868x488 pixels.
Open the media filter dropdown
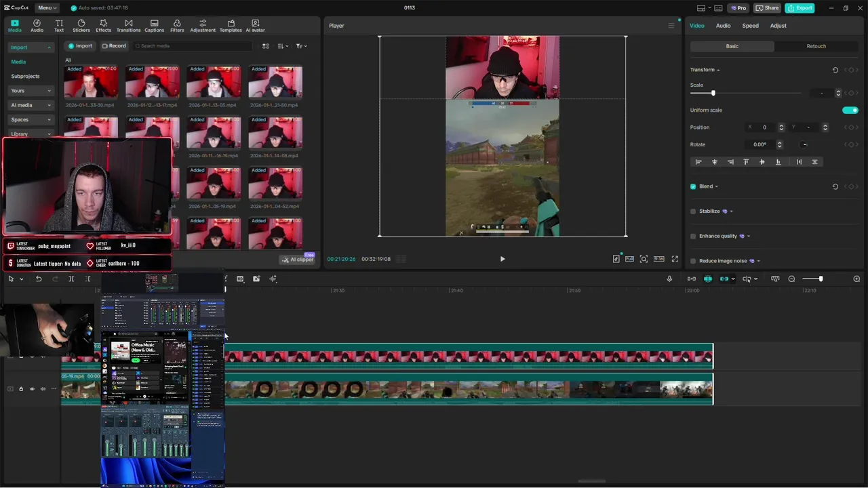coord(301,46)
